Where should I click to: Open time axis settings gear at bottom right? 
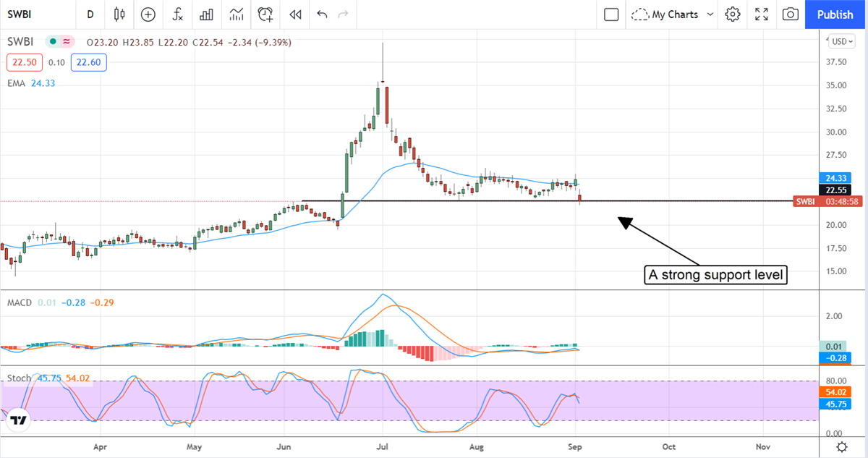coord(842,446)
